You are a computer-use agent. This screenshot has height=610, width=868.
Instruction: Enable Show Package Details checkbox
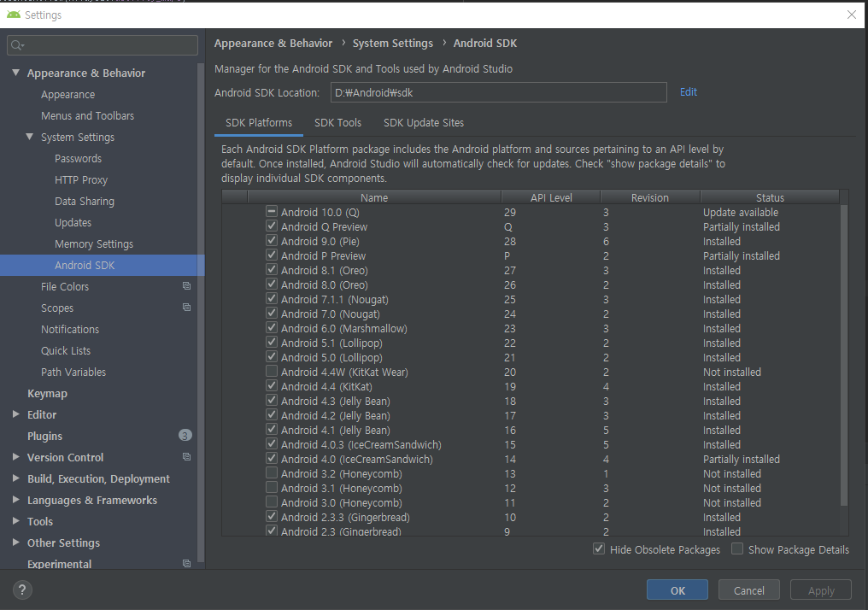pos(736,548)
